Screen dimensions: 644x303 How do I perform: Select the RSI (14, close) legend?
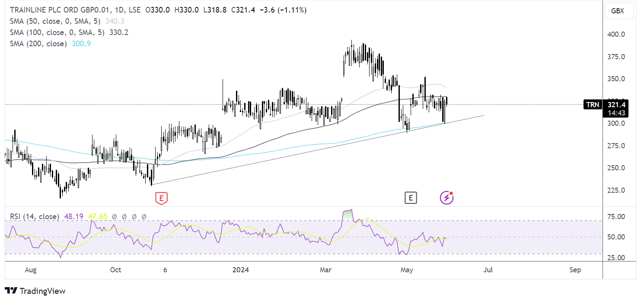pos(34,216)
